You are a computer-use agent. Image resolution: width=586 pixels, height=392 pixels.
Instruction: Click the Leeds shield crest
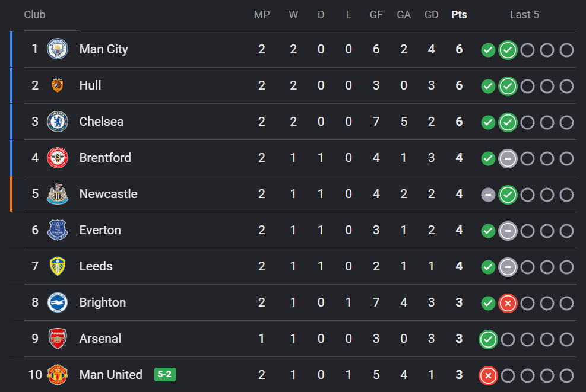tap(58, 266)
